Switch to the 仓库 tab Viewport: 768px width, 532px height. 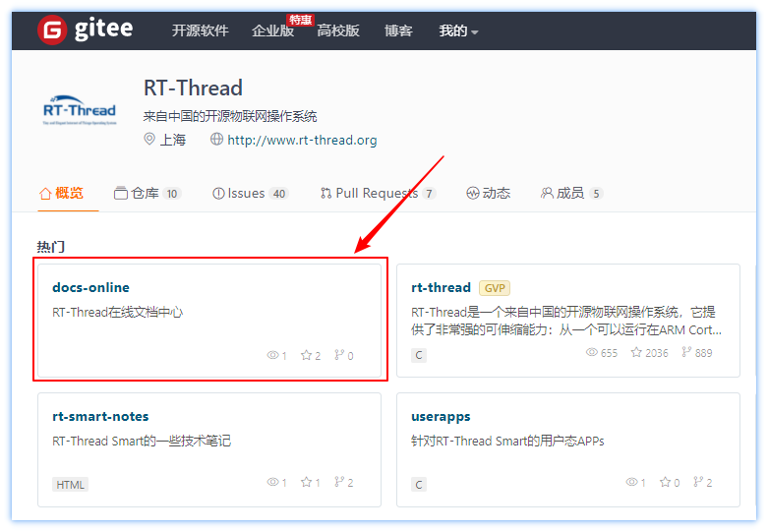coord(148,193)
